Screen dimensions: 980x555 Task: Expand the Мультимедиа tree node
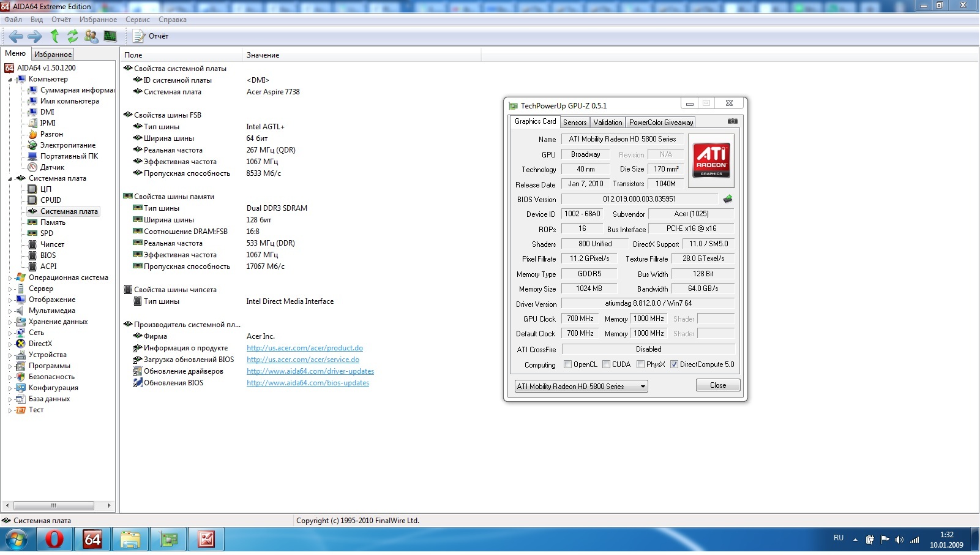(10, 311)
